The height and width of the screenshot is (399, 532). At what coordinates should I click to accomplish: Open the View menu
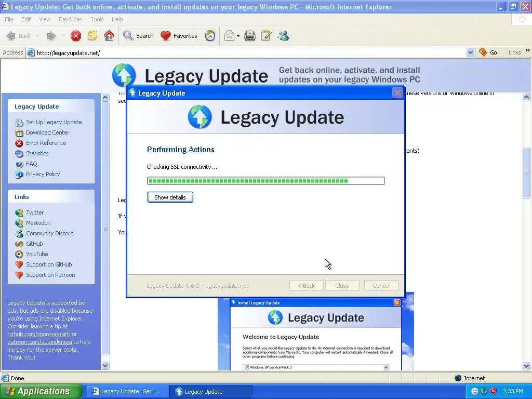point(45,19)
